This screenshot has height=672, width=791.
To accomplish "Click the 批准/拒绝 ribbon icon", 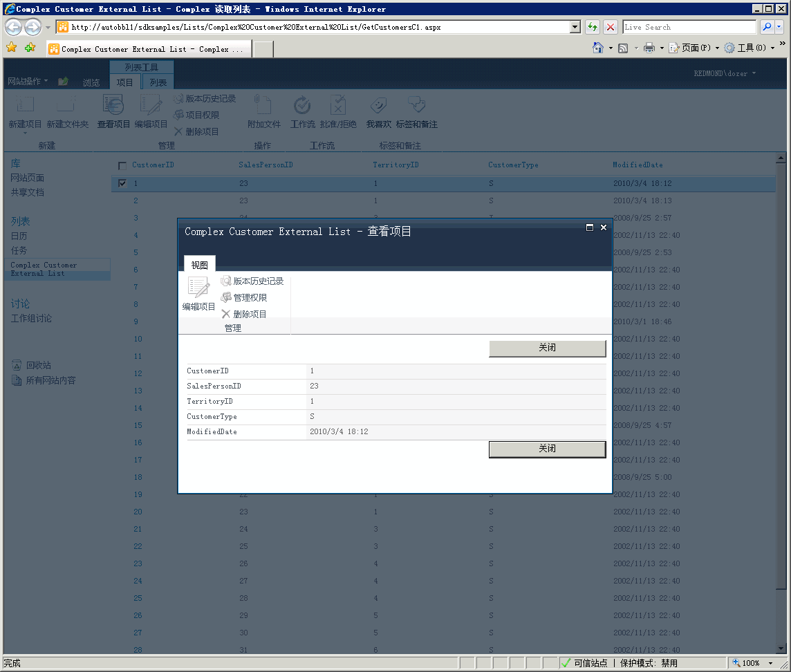I will [338, 105].
